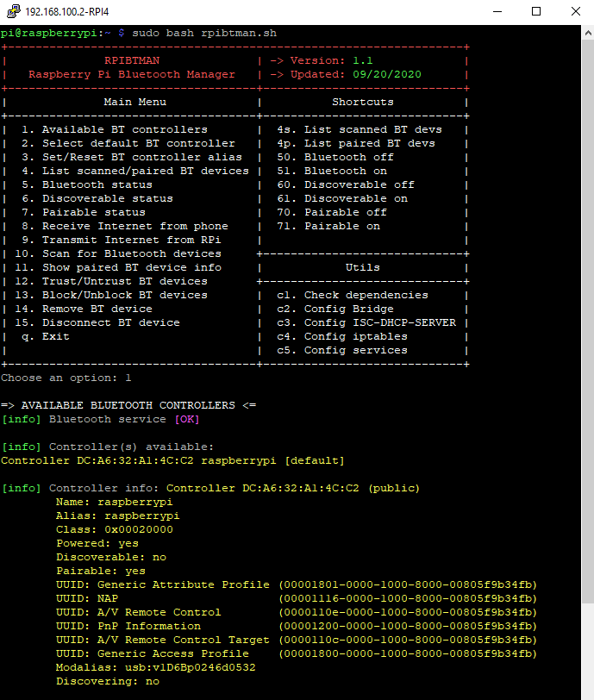This screenshot has height=700, width=594.
Task: Close the 192.168.100.2-RPI4 window
Action: pos(576,11)
